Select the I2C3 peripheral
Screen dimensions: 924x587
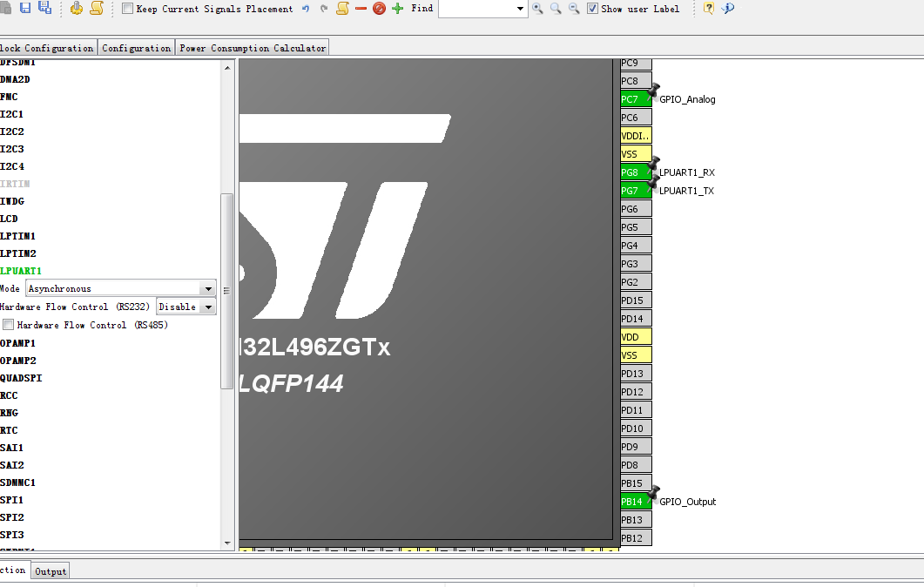coord(12,149)
